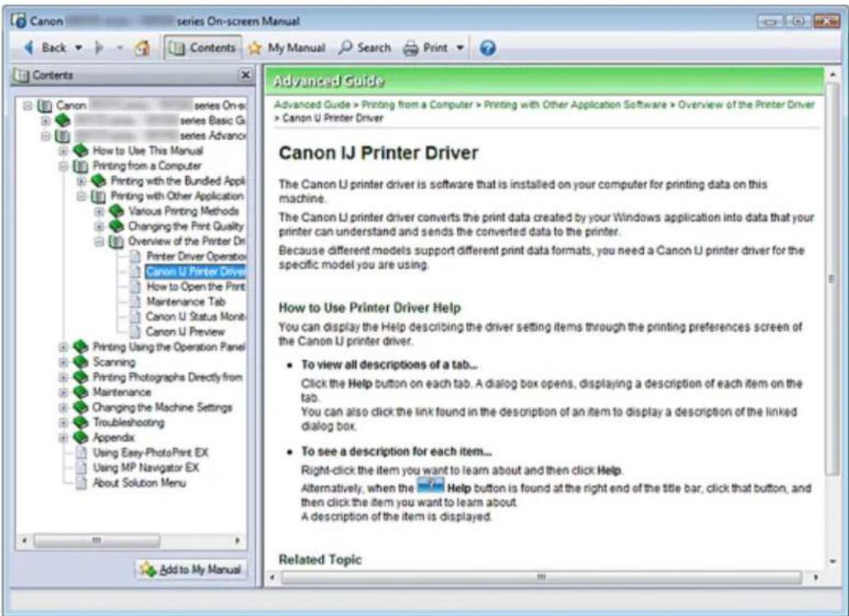Image resolution: width=849 pixels, height=616 pixels.
Task: Expand Printing with the Bundled Application node
Action: (x=82, y=181)
